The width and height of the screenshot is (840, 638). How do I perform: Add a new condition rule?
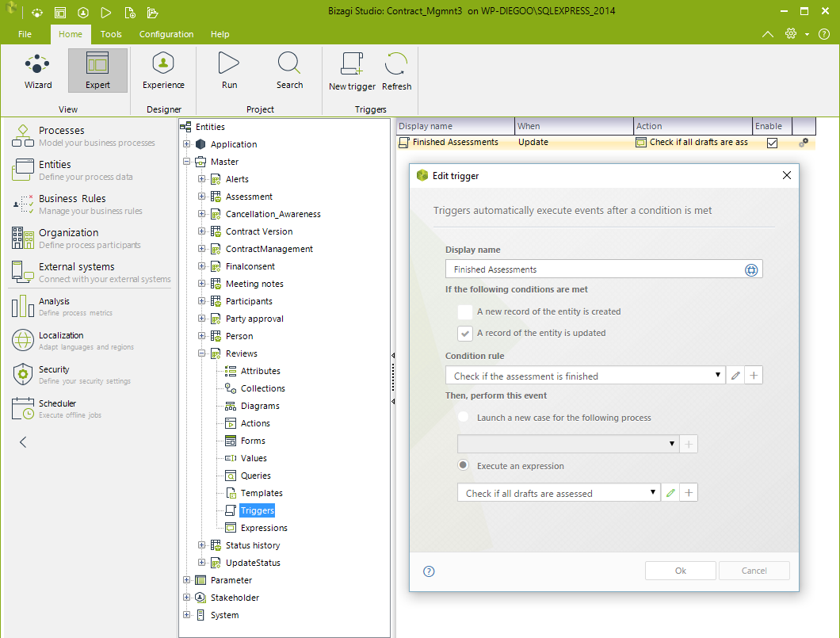pos(753,376)
